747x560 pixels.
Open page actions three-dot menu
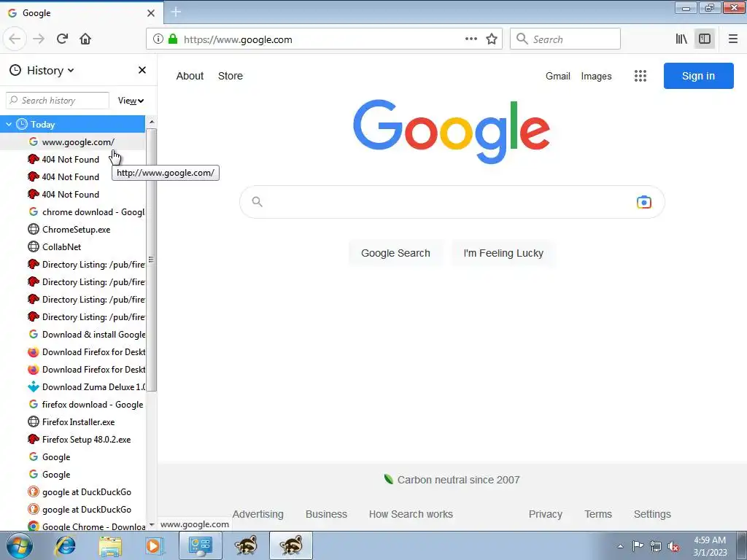pyautogui.click(x=471, y=39)
